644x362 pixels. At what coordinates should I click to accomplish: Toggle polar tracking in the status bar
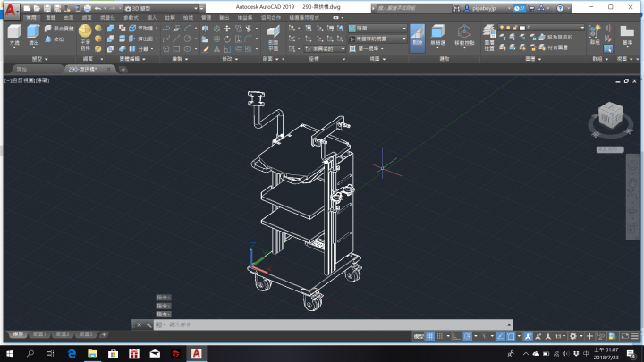[x=468, y=336]
